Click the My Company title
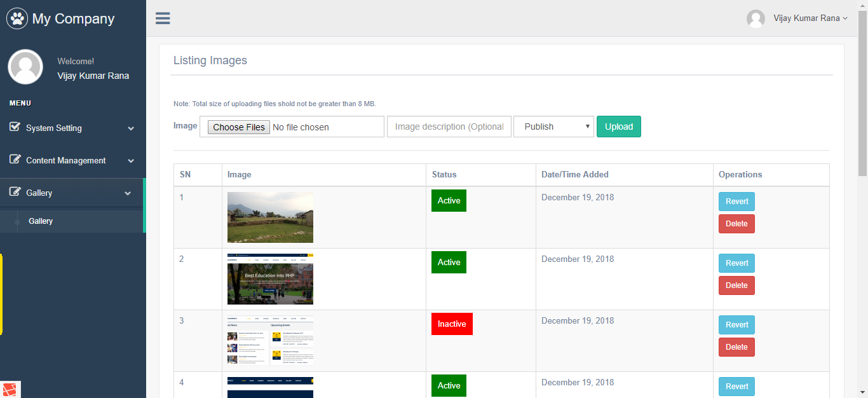The width and height of the screenshot is (868, 398). tap(73, 19)
